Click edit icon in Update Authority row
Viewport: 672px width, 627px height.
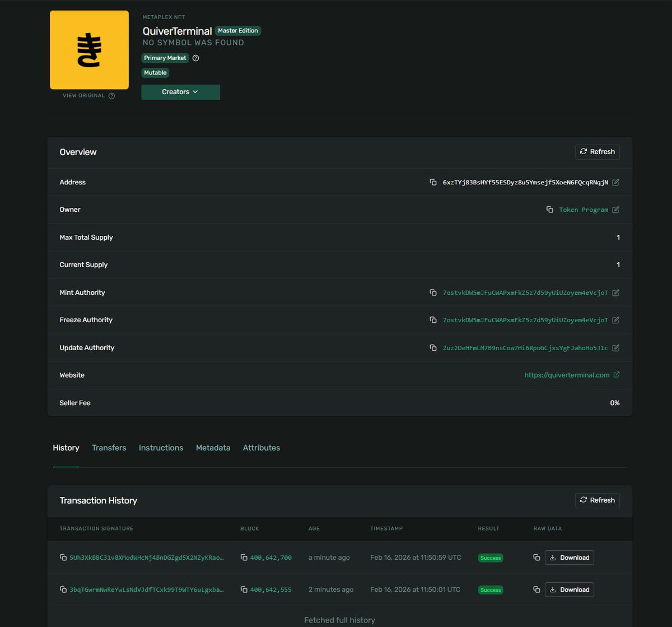coord(615,348)
